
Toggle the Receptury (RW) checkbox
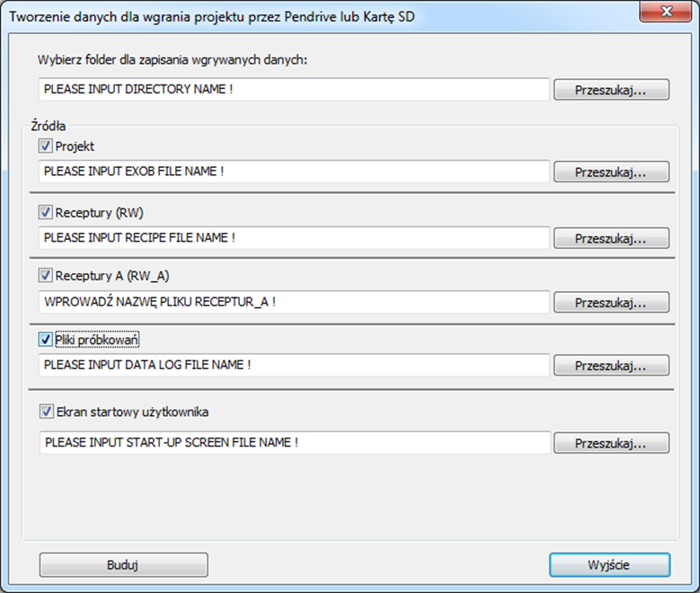[x=45, y=212]
